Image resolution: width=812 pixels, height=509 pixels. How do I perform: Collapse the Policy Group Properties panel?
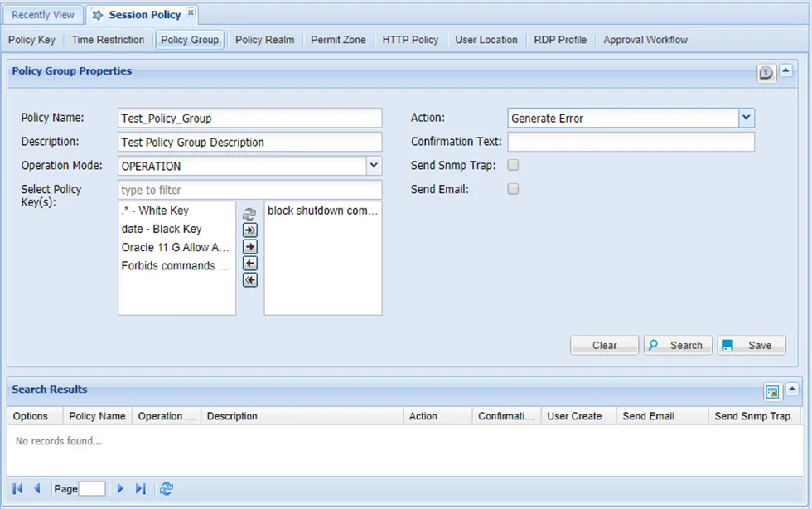pyautogui.click(x=785, y=70)
